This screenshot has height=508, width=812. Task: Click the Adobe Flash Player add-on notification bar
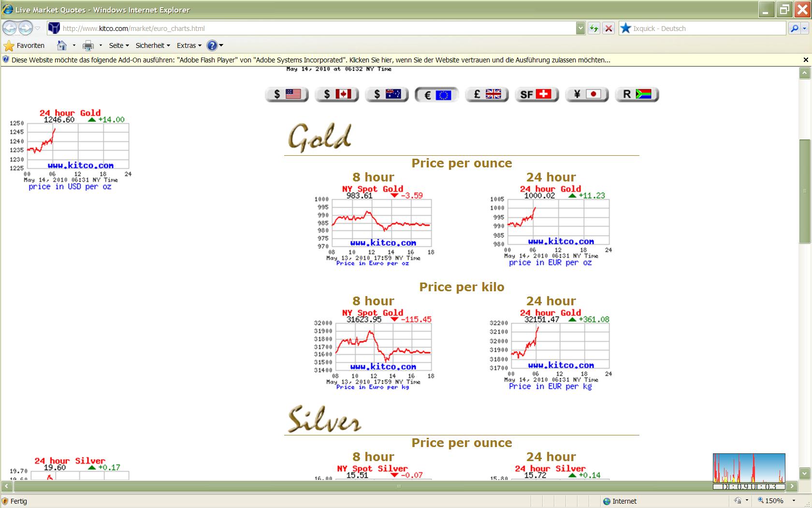point(309,60)
